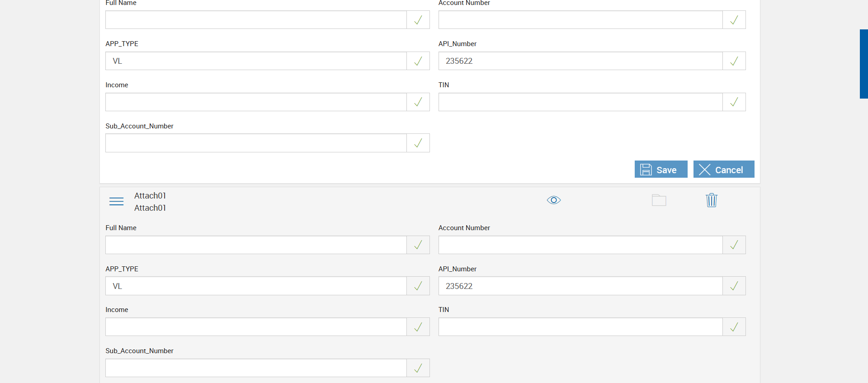This screenshot has width=868, height=383.
Task: Click the folder icon for Attach01
Action: (x=659, y=200)
